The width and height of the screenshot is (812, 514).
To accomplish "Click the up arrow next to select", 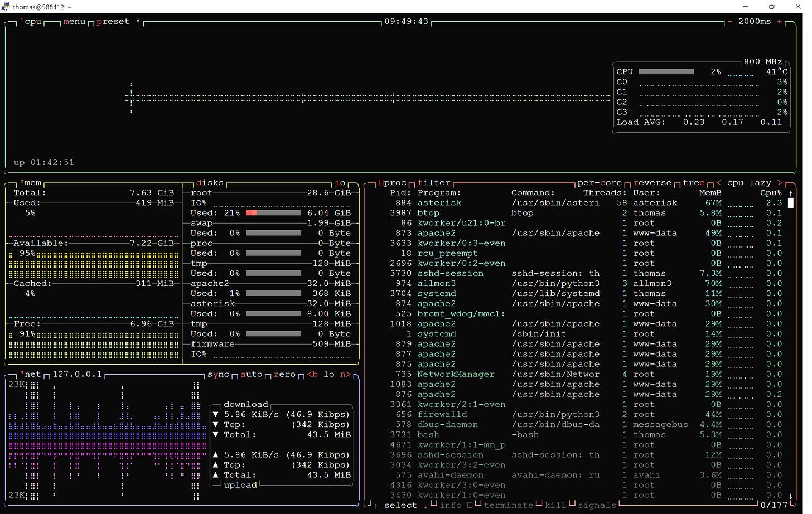I will click(376, 506).
